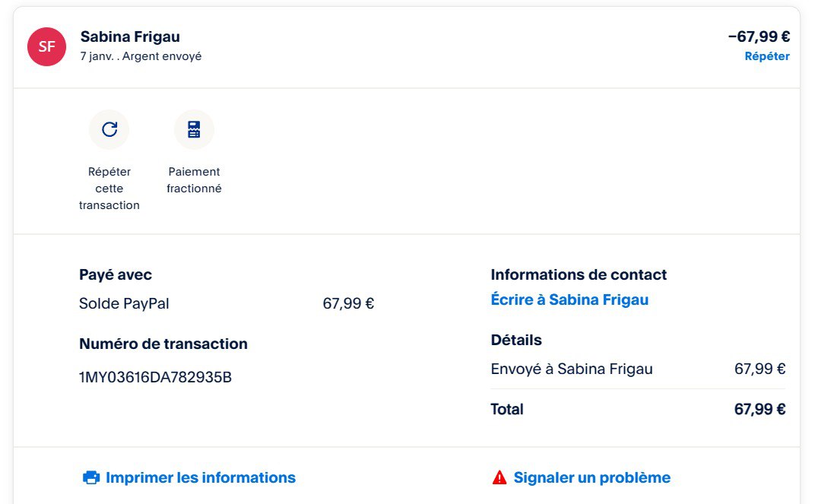Click the Répéter cette transaction label
815x504 pixels.
[x=109, y=189]
